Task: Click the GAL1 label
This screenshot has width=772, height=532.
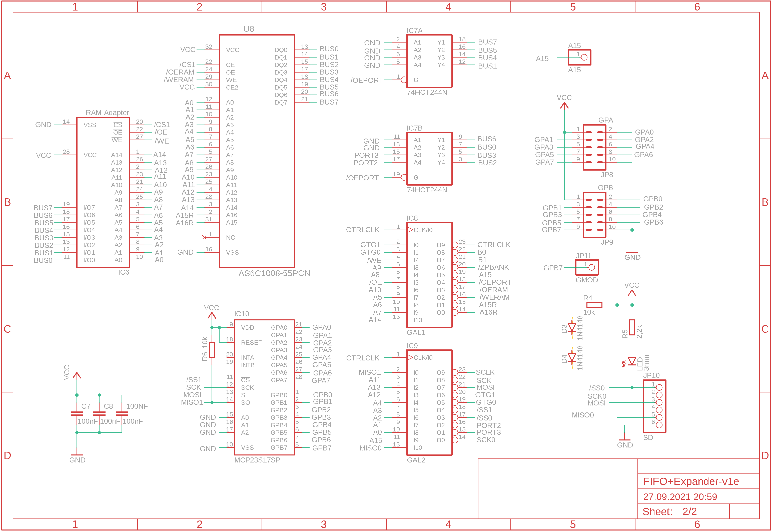Action: (x=416, y=332)
